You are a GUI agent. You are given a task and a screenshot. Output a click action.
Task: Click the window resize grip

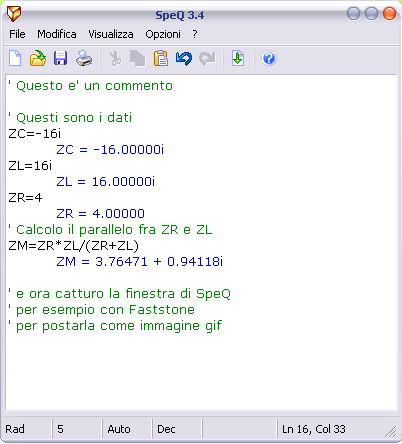(391, 431)
